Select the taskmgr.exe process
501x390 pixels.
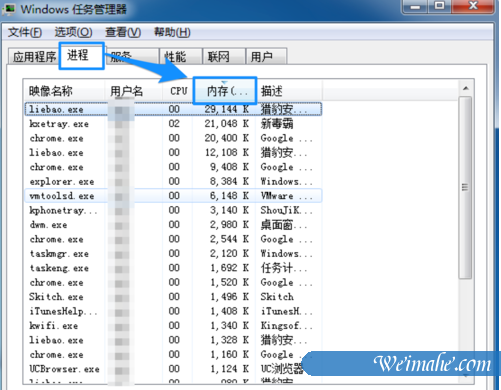click(173, 254)
